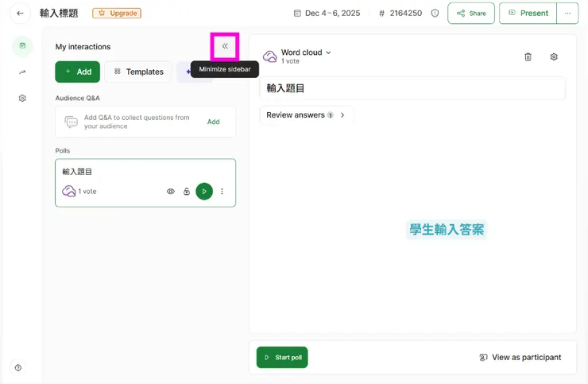Click the 學生輸入答案 word in cloud

point(447,229)
